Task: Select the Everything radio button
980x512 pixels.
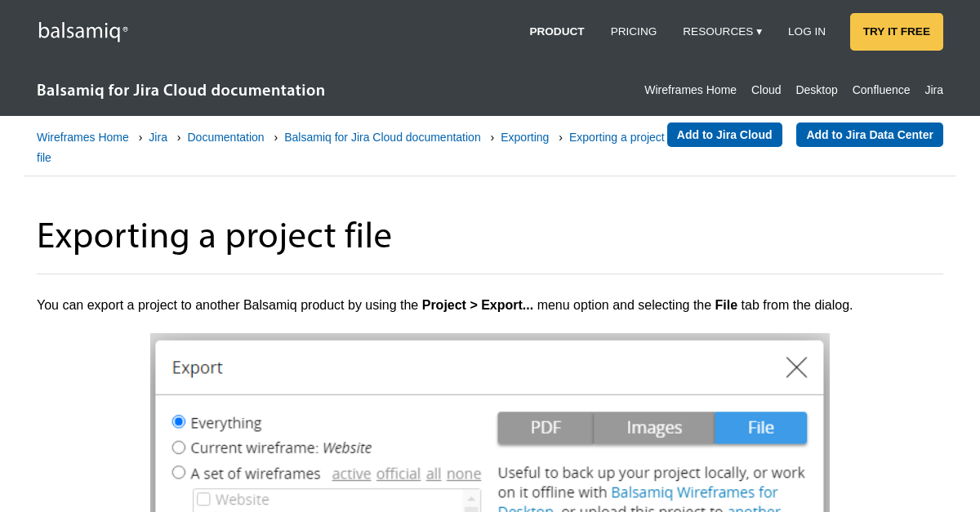Action: [x=178, y=421]
